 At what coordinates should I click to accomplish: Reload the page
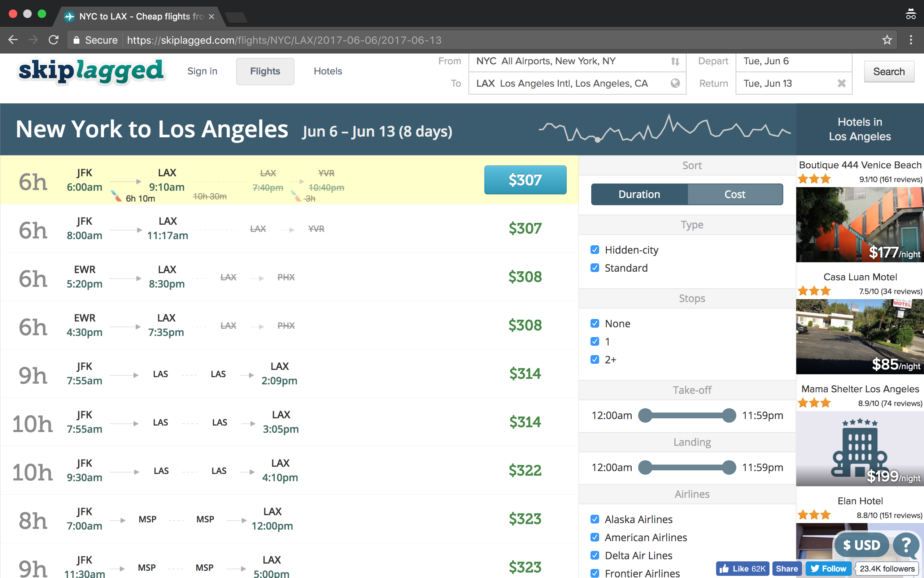(54, 40)
